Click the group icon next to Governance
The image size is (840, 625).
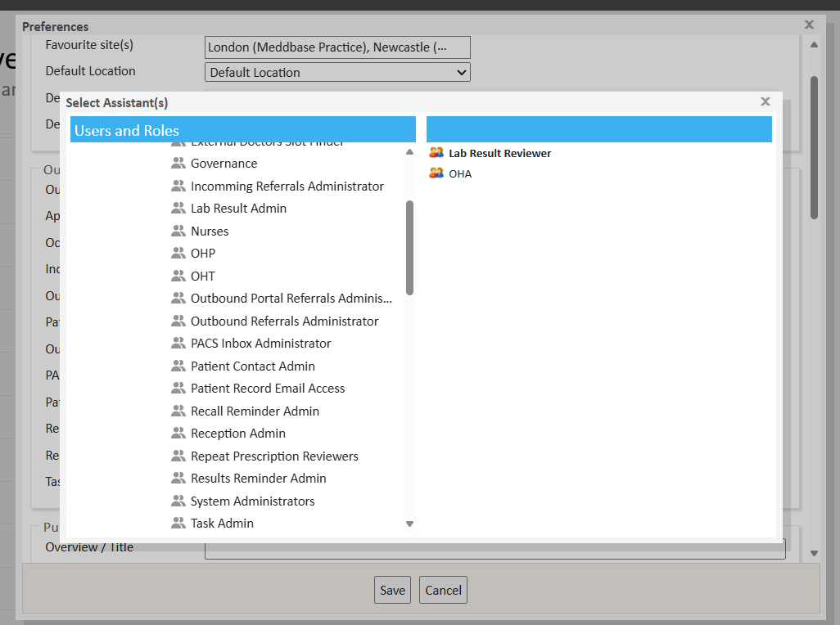178,164
